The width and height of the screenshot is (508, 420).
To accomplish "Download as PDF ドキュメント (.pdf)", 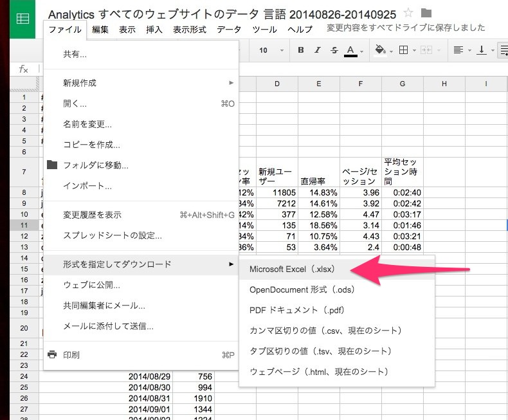I will coord(336,310).
